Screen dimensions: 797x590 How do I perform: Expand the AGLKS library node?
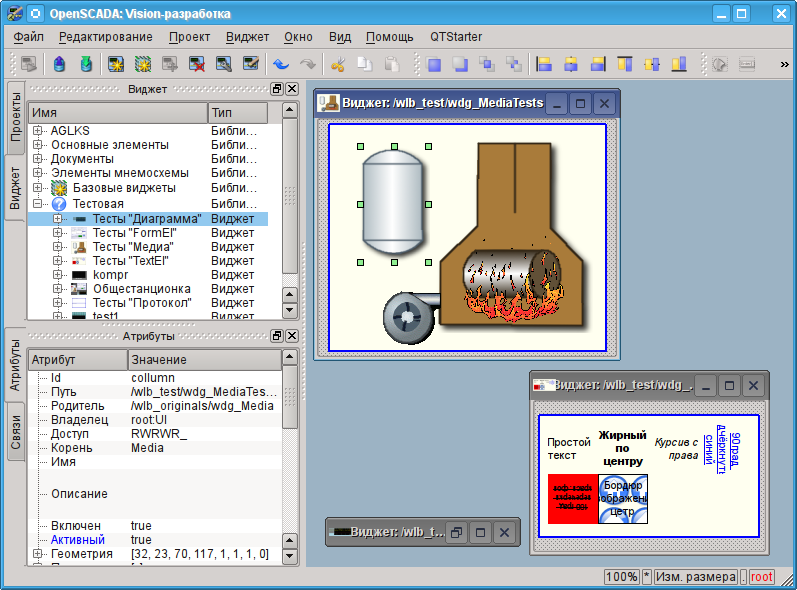(38, 131)
